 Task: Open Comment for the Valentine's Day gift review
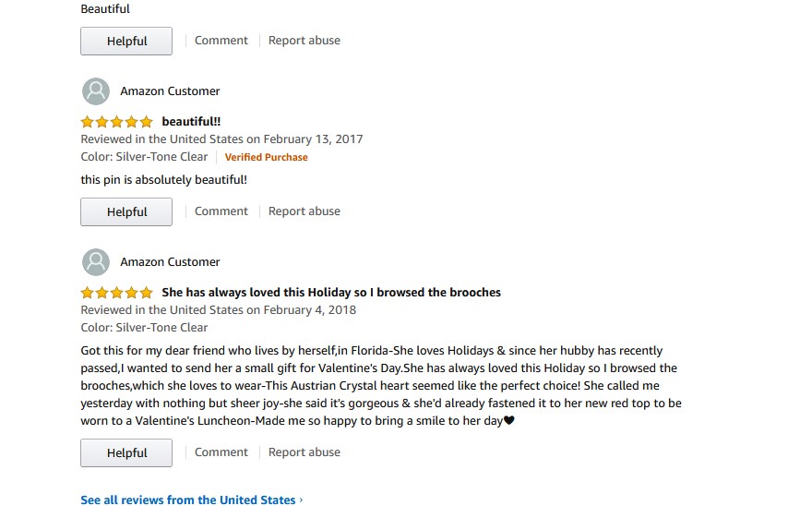click(221, 452)
